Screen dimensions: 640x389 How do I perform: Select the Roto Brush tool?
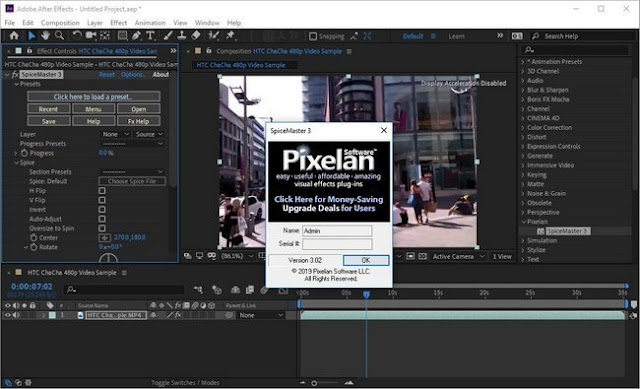(x=213, y=36)
